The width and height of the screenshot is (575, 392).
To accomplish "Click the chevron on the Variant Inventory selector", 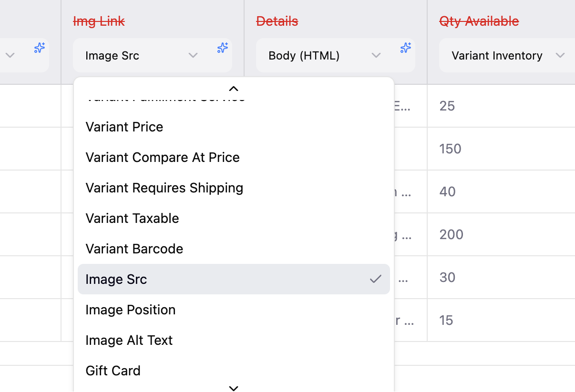I will 561,55.
